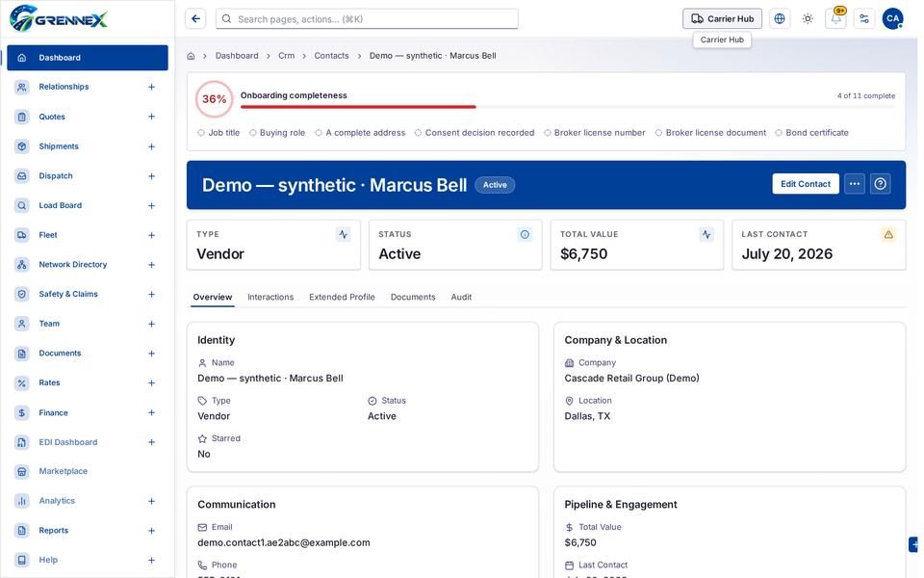Expand the Shipments sidebar section

pyautogui.click(x=151, y=146)
